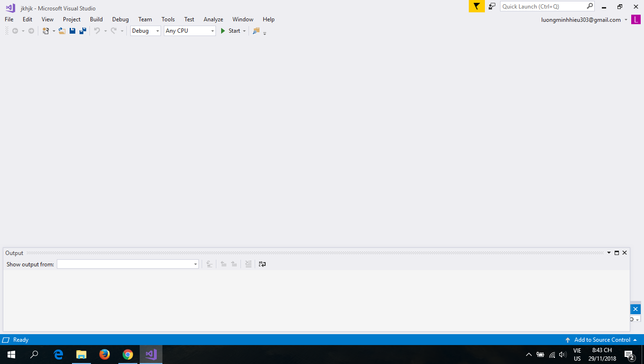Open Visual Studio from the taskbar
This screenshot has width=644, height=364.
pyautogui.click(x=151, y=354)
